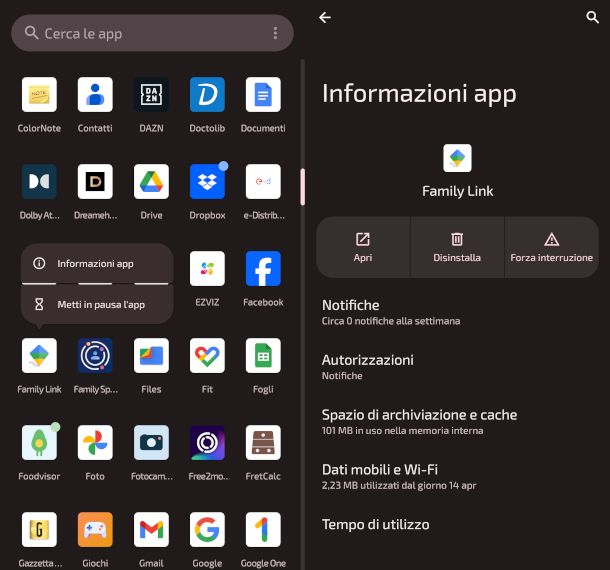Launch the Dropbox app
The height and width of the screenshot is (570, 610).
click(x=207, y=182)
